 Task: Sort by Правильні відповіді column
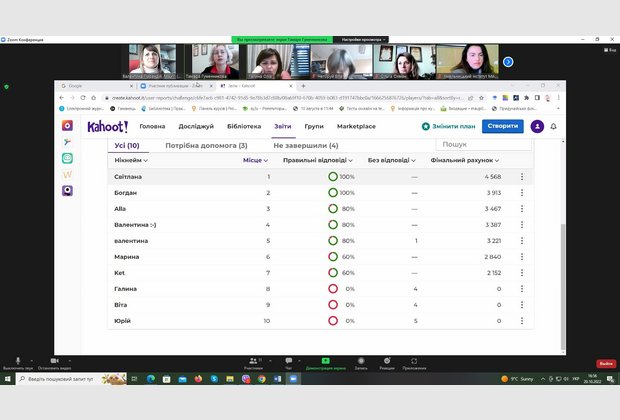(x=318, y=160)
